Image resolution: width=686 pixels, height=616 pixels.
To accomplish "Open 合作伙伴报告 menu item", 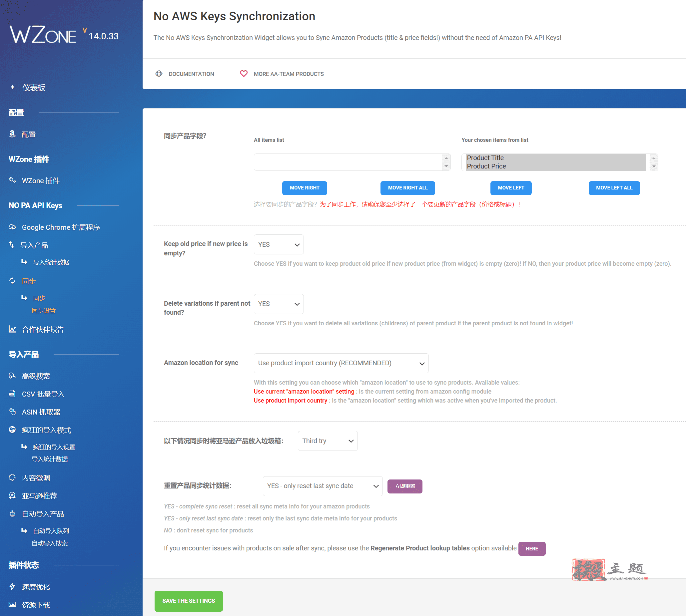I will tap(43, 329).
